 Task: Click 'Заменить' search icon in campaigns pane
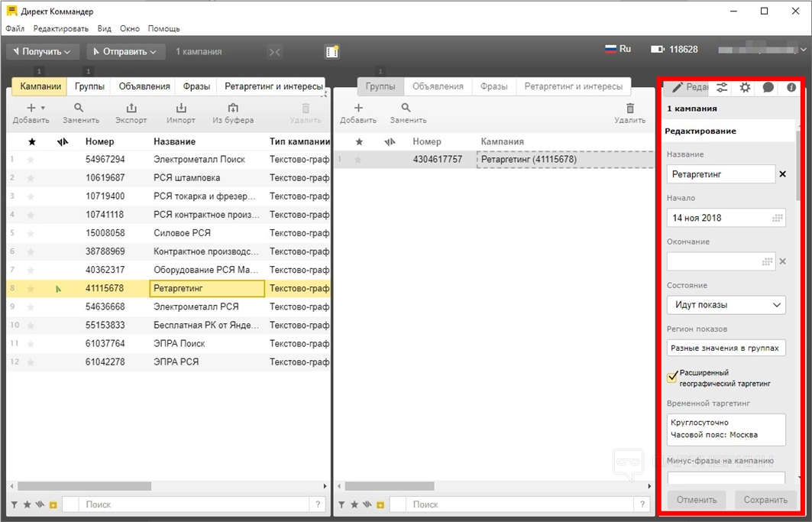tap(79, 109)
